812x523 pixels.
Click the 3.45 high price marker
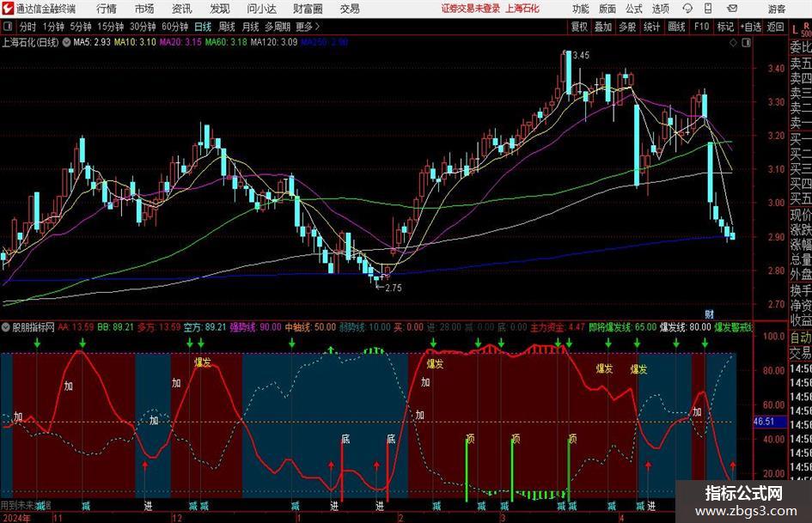(x=581, y=56)
